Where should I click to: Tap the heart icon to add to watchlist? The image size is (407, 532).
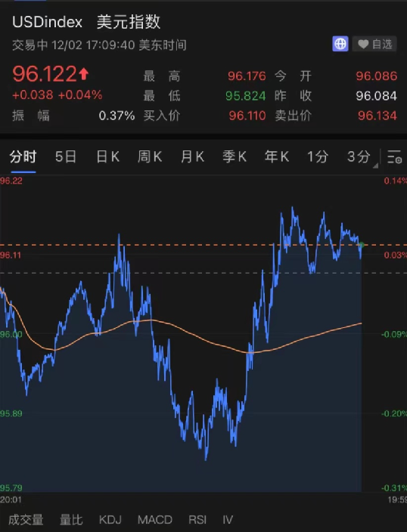[363, 44]
